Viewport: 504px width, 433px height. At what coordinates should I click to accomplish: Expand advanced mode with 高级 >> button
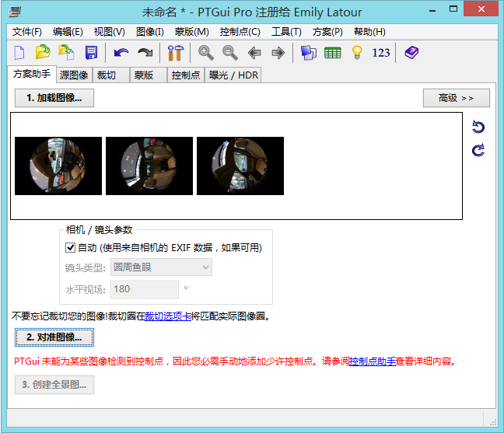(456, 98)
